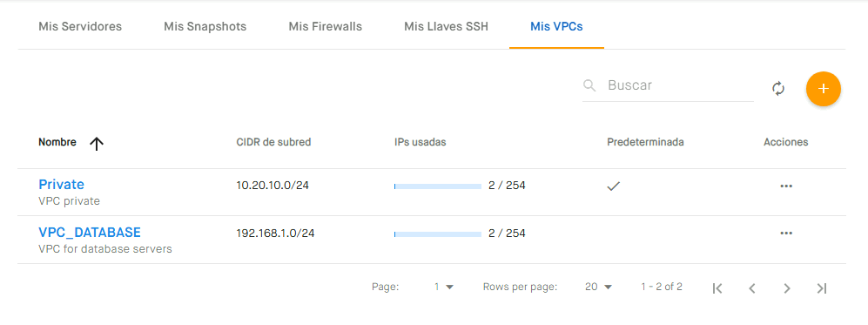
Task: Open the Private VPC link
Action: tap(62, 185)
